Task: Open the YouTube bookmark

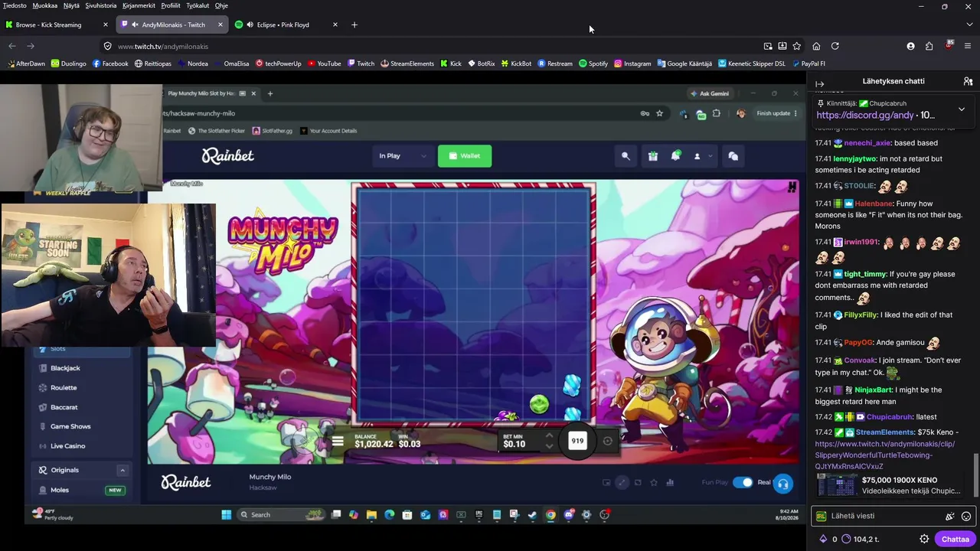Action: [x=324, y=64]
